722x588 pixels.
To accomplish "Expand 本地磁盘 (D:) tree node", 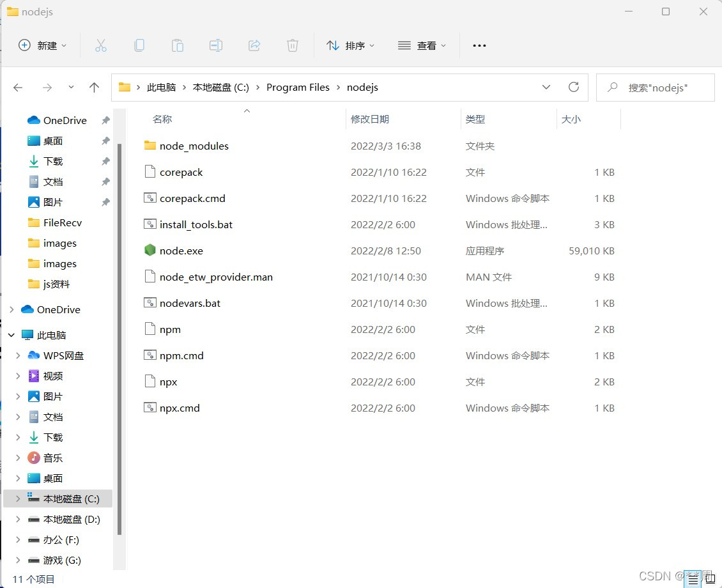I will 18,519.
